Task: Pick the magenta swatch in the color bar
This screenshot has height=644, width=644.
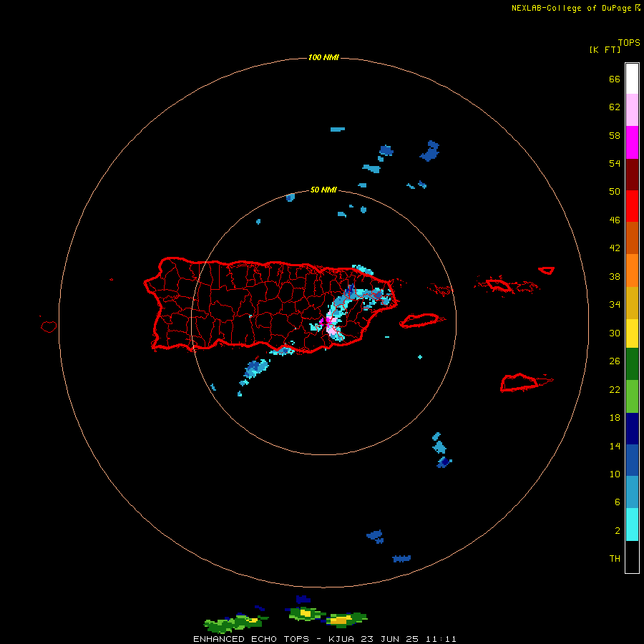Action: coord(632,142)
